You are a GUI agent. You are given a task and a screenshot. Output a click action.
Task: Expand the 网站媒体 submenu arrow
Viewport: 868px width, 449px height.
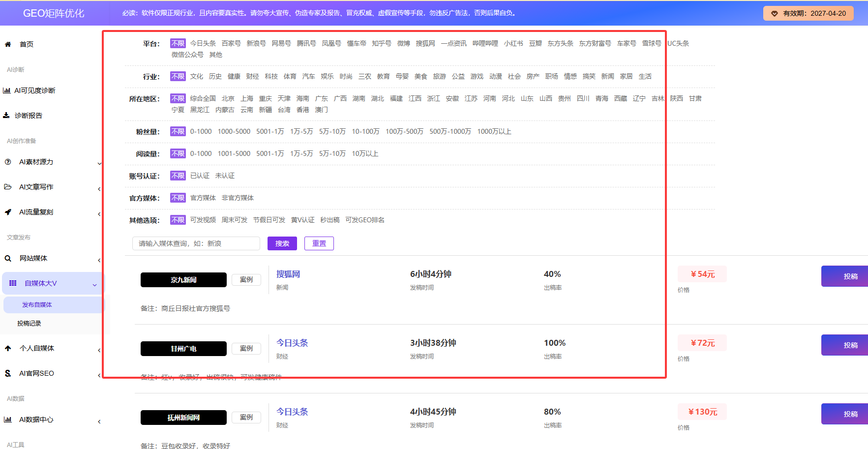99,260
